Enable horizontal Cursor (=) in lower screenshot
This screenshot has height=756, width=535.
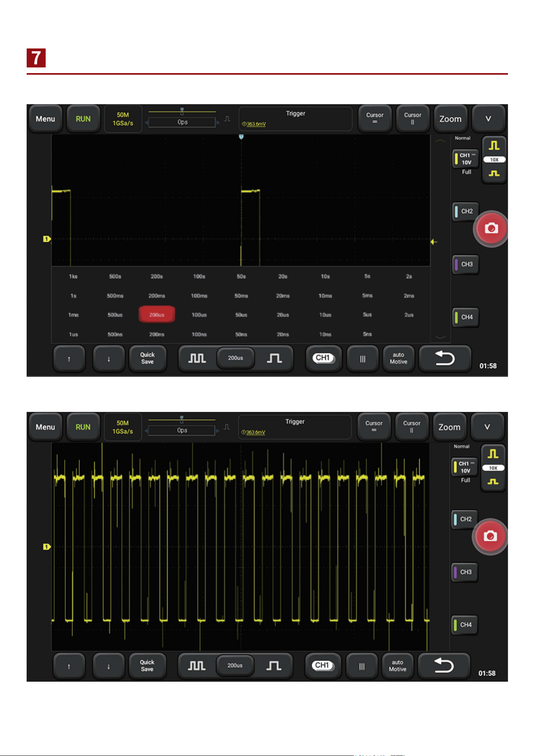coord(374,427)
